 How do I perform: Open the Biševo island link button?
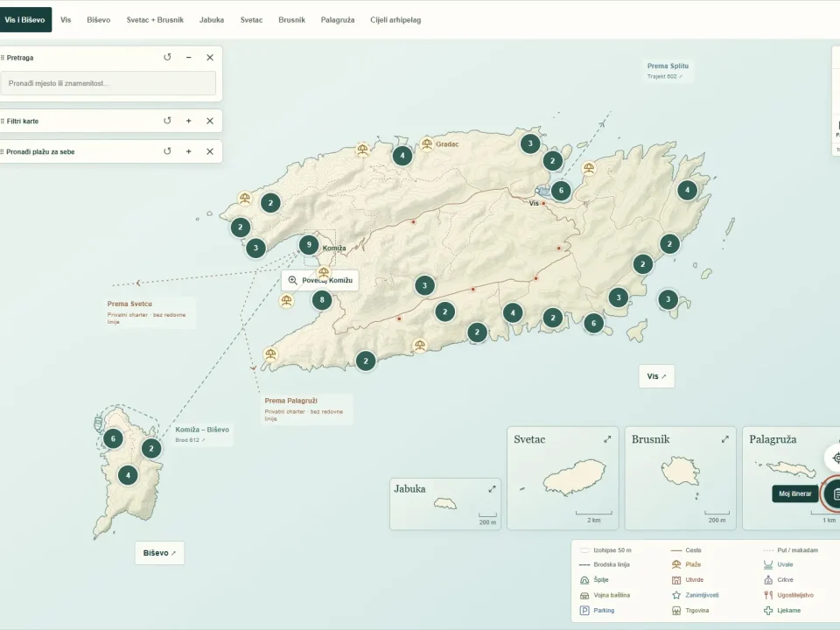[x=159, y=553]
